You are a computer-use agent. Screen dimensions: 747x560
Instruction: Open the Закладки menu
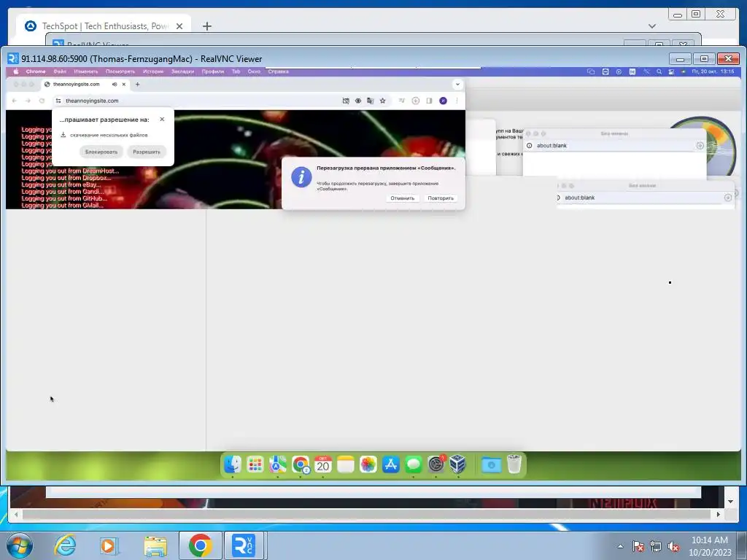182,71
